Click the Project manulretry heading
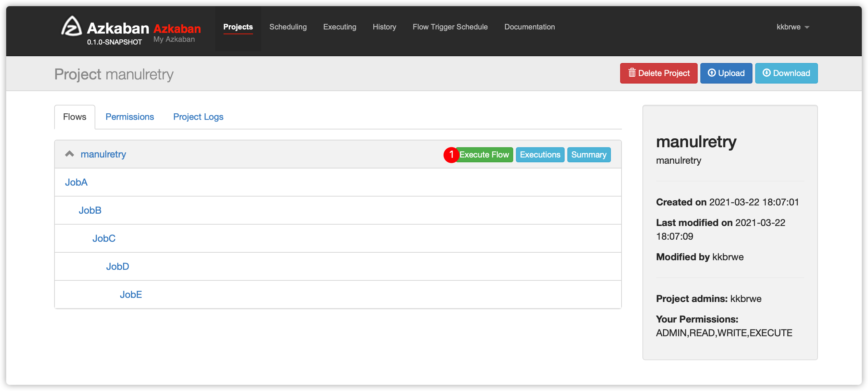The image size is (868, 391). [114, 74]
